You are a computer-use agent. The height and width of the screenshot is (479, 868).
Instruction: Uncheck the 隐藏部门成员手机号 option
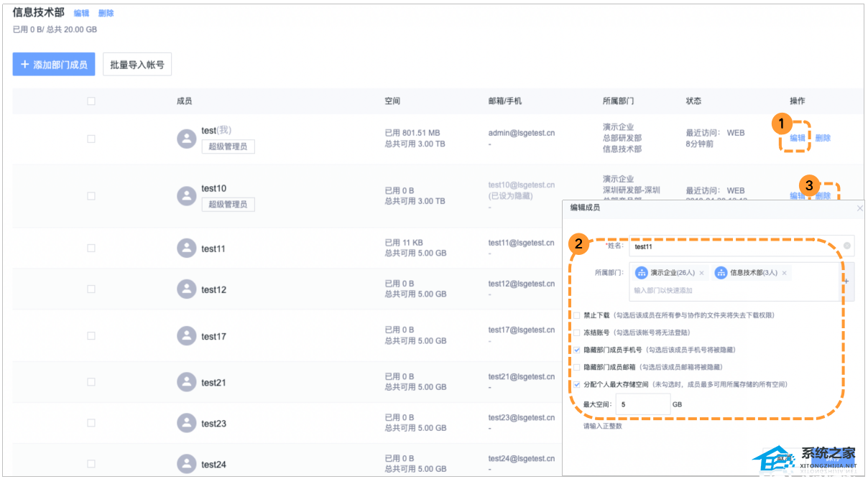[x=577, y=350]
